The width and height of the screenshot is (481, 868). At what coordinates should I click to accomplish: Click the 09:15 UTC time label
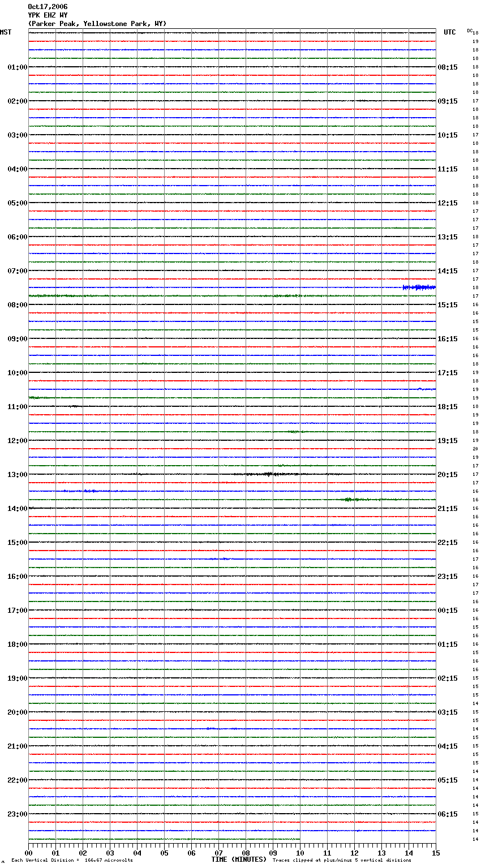448,101
